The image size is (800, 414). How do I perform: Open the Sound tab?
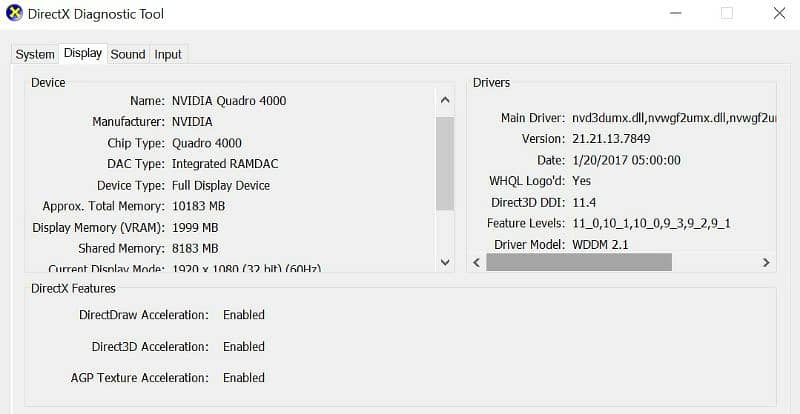(x=128, y=54)
